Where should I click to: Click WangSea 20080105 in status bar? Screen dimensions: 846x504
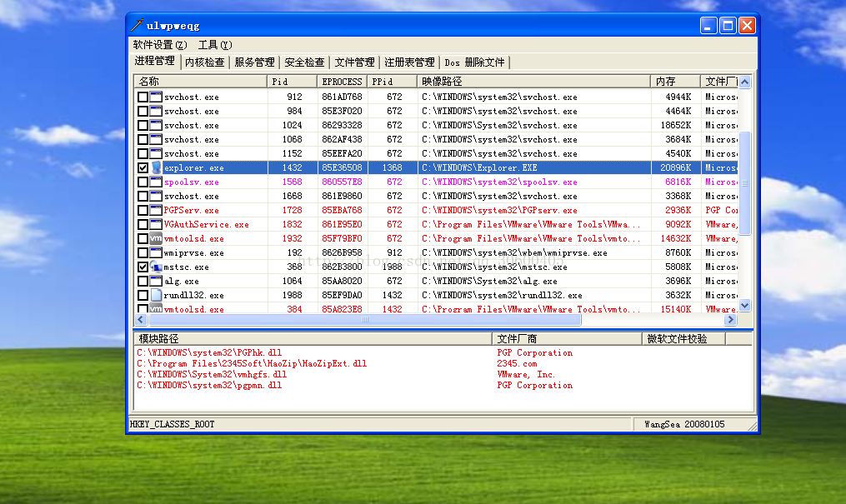click(684, 424)
